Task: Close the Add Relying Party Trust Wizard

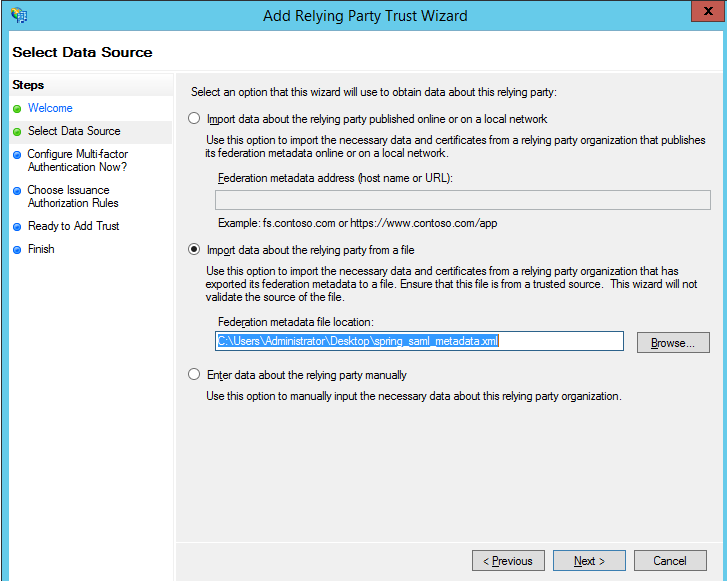Action: point(708,11)
